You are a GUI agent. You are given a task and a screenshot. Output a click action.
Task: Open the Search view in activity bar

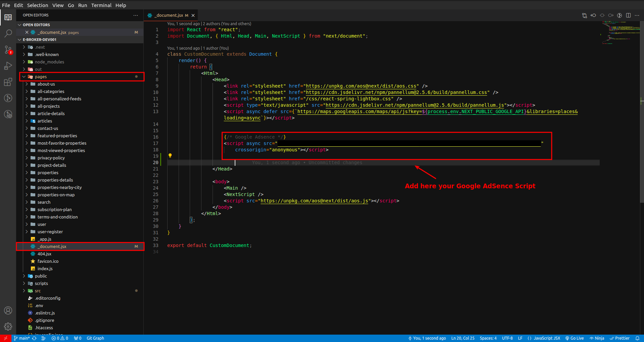8,33
